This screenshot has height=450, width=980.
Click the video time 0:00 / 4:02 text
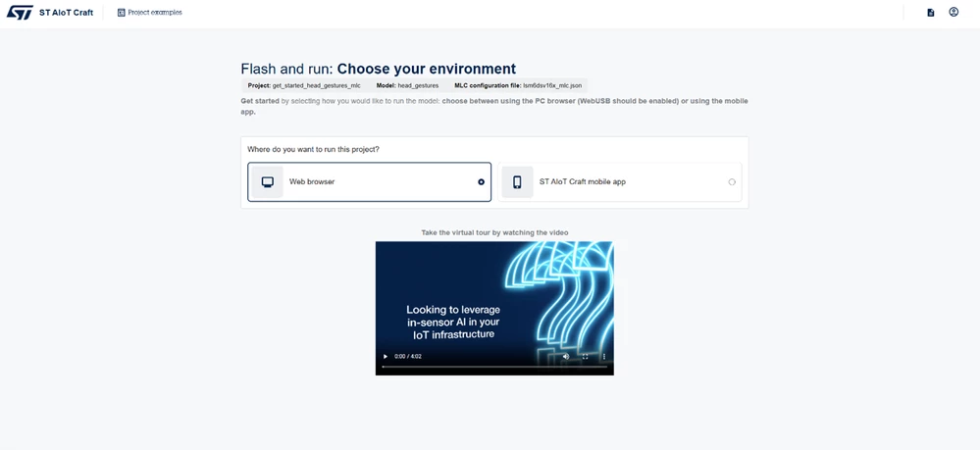[408, 357]
